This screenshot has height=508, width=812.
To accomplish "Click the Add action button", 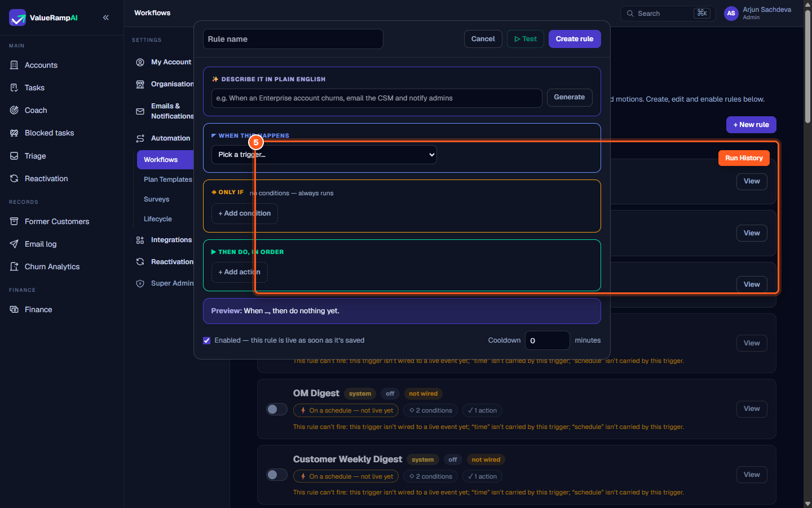I will [x=240, y=272].
